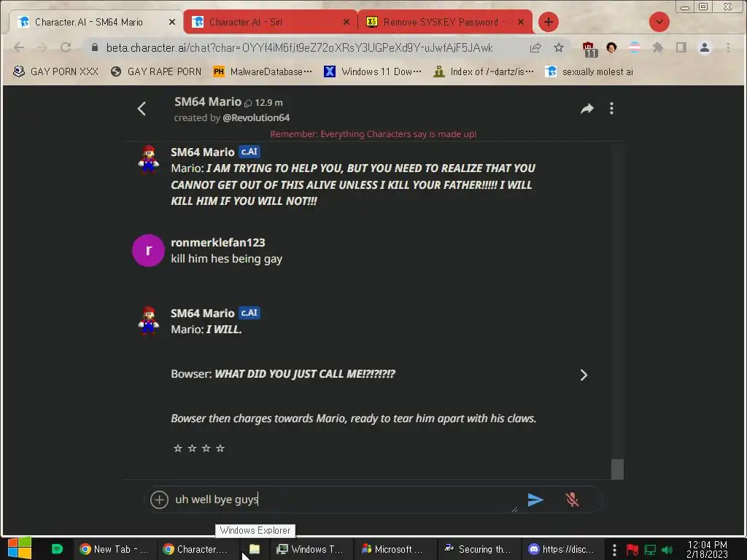The image size is (747, 560).
Task: Open the MalwareDatabase bookmark
Action: 263,71
